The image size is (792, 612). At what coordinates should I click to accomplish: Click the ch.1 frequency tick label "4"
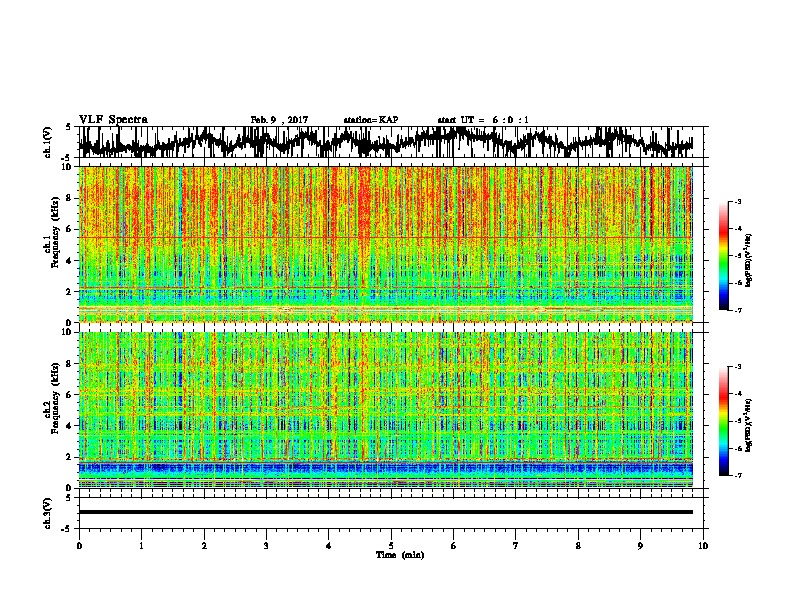69,261
